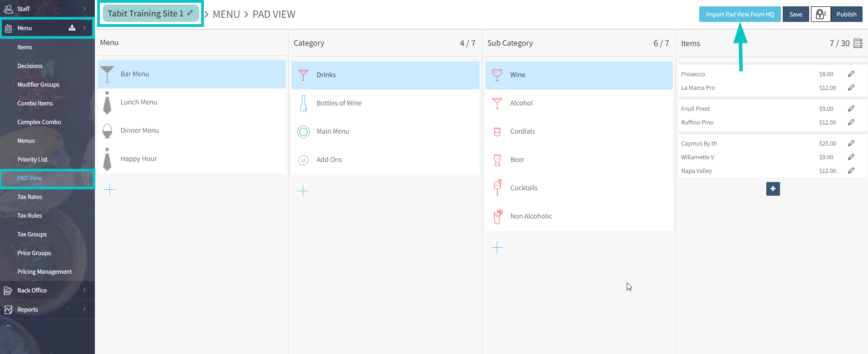The width and height of the screenshot is (868, 354).
Task: Select the Bottles of Wine category
Action: (385, 104)
